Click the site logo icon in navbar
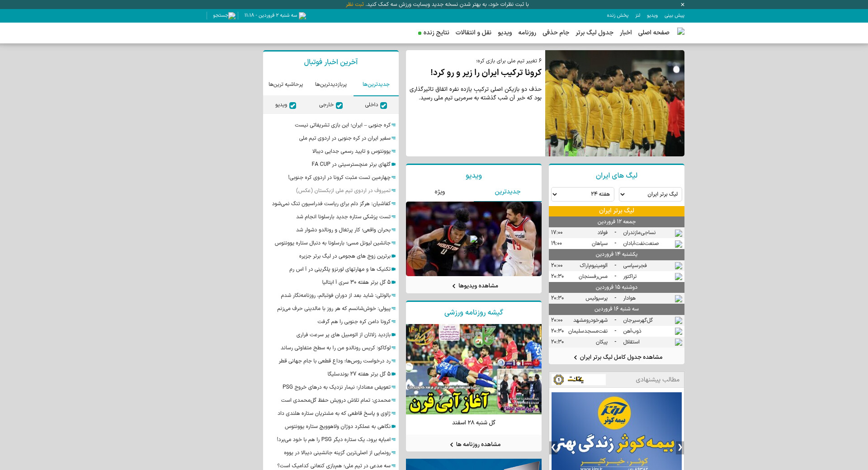This screenshot has height=470, width=868. coord(681,32)
